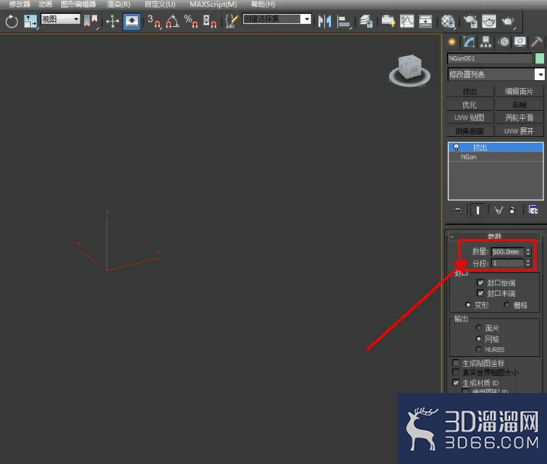This screenshot has height=464, width=547.
Task: Click the 挤出 modifier button
Action: tap(470, 91)
